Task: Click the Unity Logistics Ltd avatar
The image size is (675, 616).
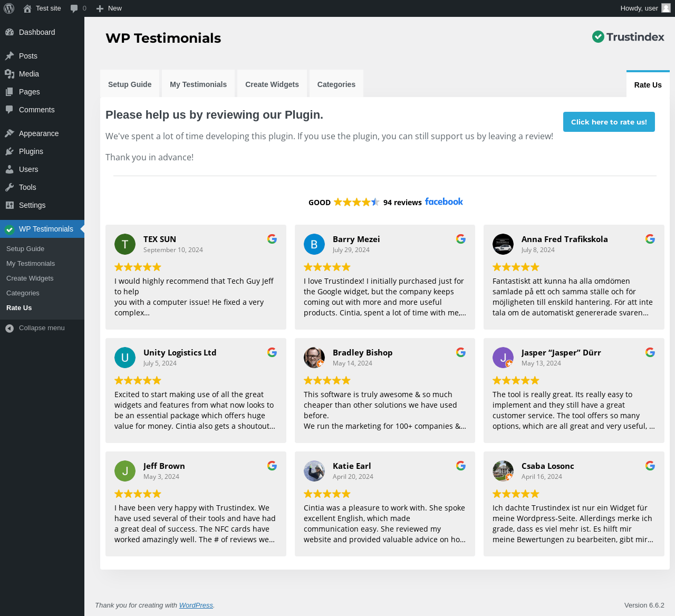Action: pos(125,358)
